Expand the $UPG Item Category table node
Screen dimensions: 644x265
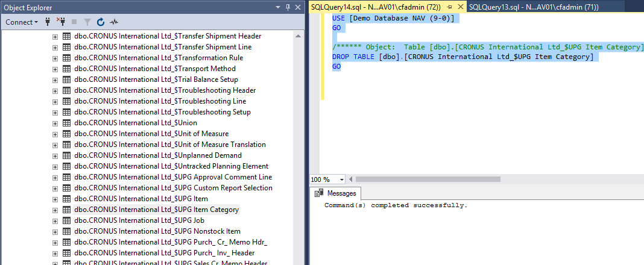[x=55, y=210]
